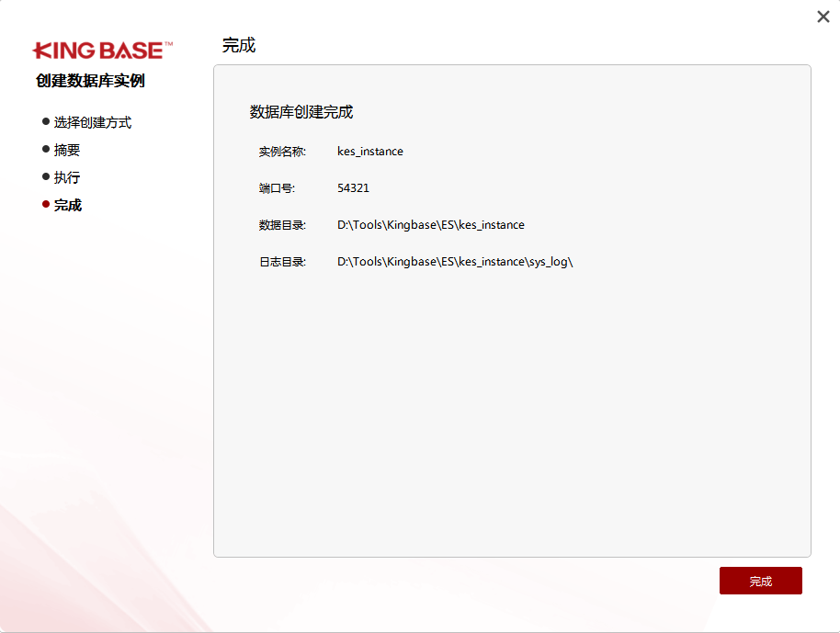Click the 创建数据库实例 title text
The image size is (840, 633).
90,81
